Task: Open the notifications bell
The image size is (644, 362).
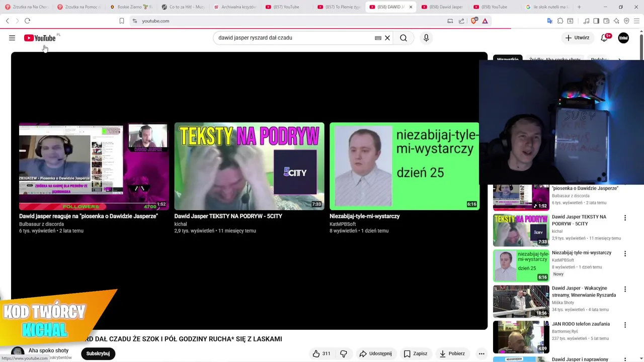Action: (x=605, y=38)
